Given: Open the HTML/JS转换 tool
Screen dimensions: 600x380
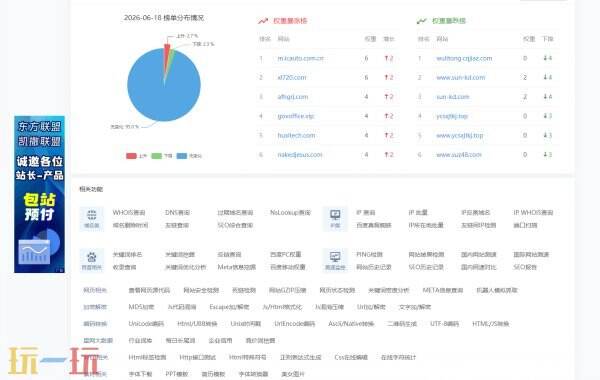Looking at the screenshot, I should pyautogui.click(x=490, y=324).
